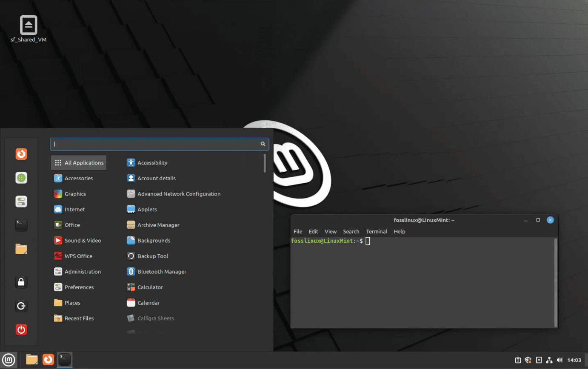Minimize the terminal window
The width and height of the screenshot is (588, 369).
526,220
